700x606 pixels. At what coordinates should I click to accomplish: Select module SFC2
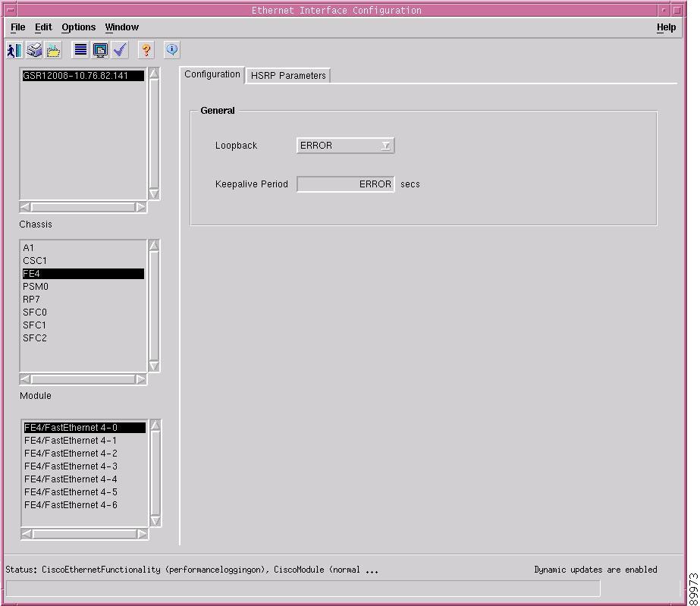click(x=83, y=338)
